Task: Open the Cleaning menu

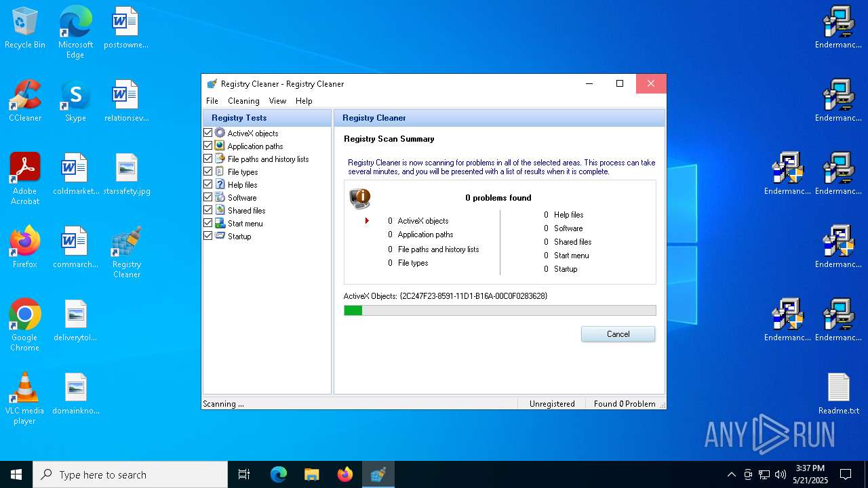Action: [x=243, y=100]
